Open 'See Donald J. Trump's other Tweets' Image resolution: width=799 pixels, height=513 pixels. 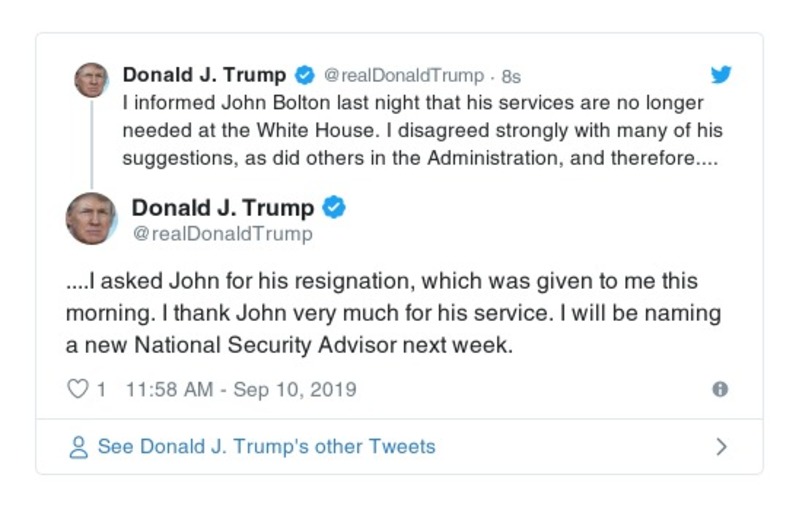tap(266, 447)
